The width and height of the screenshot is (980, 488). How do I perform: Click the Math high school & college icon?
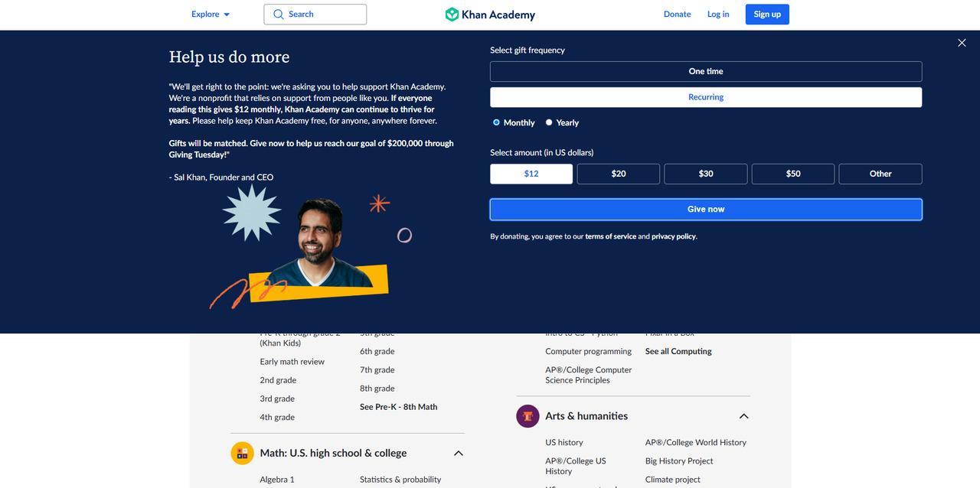[242, 453]
